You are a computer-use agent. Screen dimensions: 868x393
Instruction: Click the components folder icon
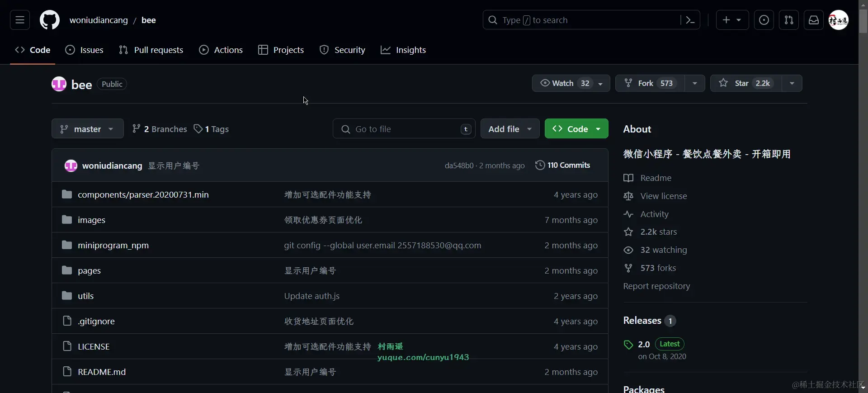click(x=67, y=194)
